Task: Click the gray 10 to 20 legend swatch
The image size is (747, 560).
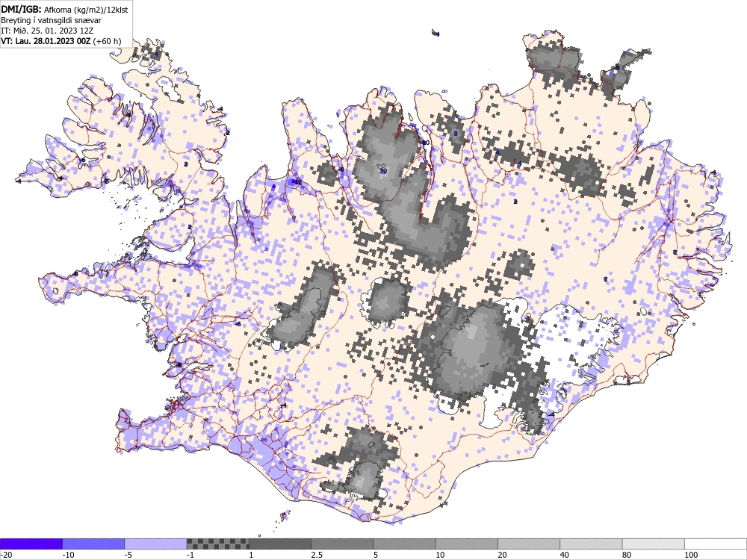Action: 467,544
